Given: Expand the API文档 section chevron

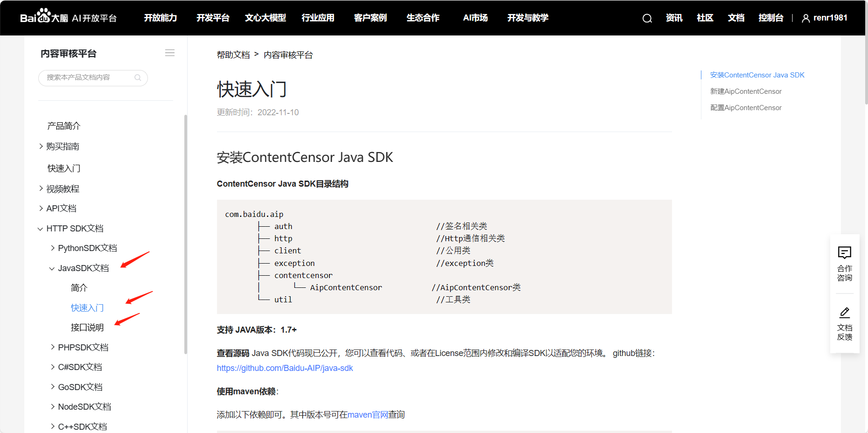Looking at the screenshot, I should coord(41,208).
